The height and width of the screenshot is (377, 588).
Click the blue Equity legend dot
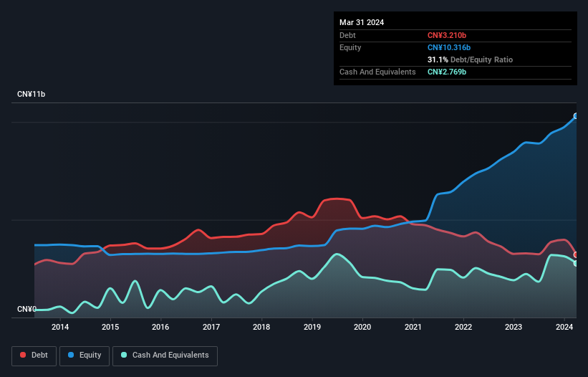coord(71,355)
